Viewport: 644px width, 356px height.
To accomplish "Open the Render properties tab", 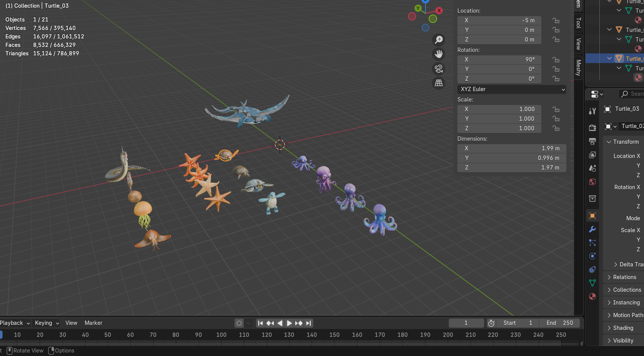I will click(x=592, y=127).
